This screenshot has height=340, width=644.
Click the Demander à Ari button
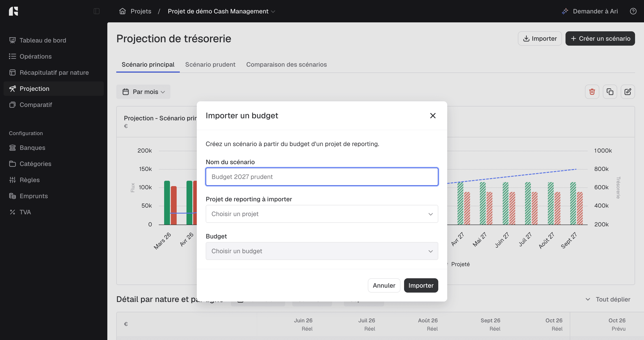pyautogui.click(x=590, y=11)
